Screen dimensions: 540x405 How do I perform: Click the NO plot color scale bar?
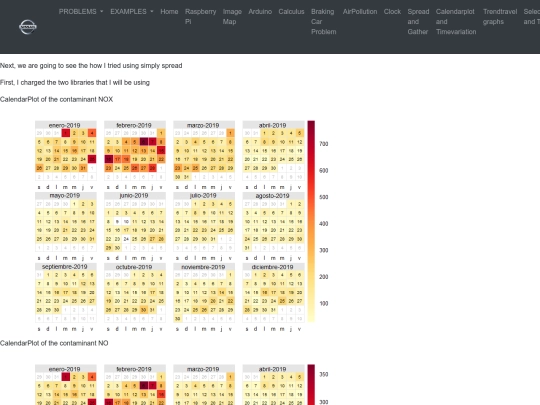[x=311, y=385]
